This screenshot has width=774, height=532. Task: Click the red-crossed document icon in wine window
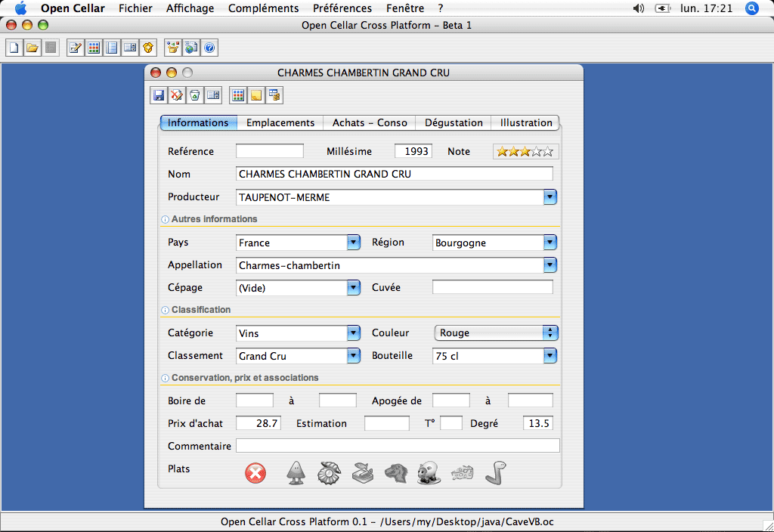tap(177, 95)
